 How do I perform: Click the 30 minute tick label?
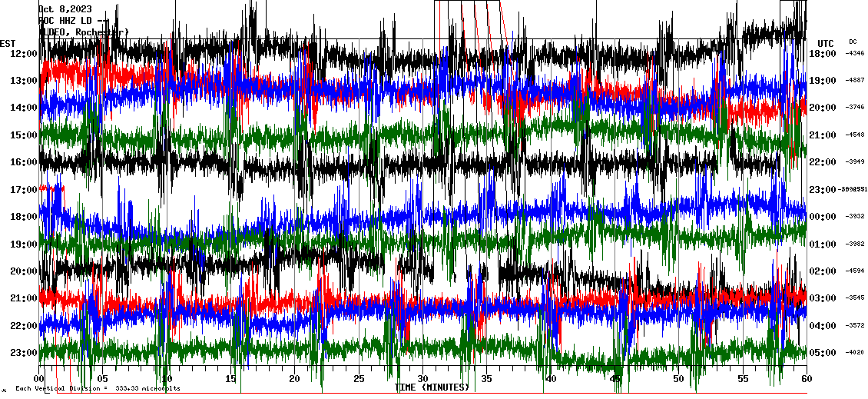point(423,379)
